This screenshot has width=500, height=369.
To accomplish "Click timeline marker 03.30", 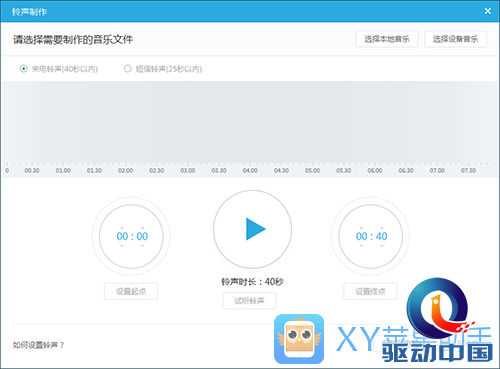I will click(219, 171).
